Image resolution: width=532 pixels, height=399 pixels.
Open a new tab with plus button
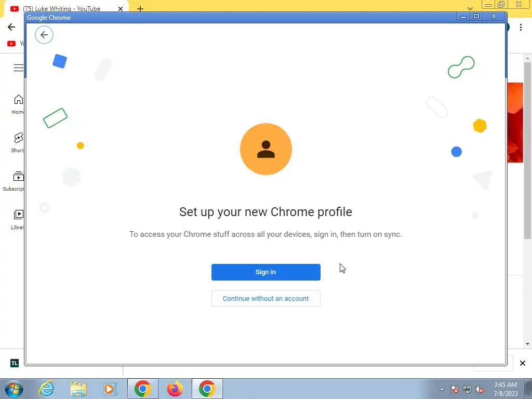(x=140, y=9)
